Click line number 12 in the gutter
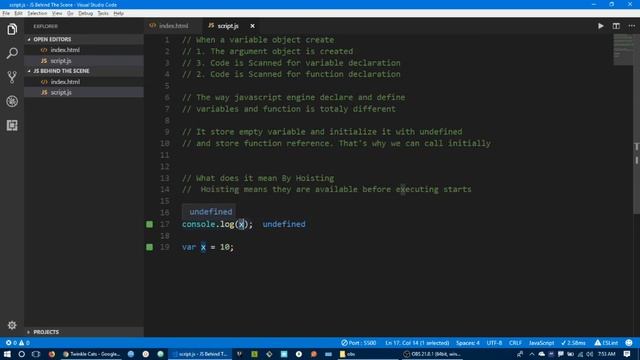 click(164, 167)
